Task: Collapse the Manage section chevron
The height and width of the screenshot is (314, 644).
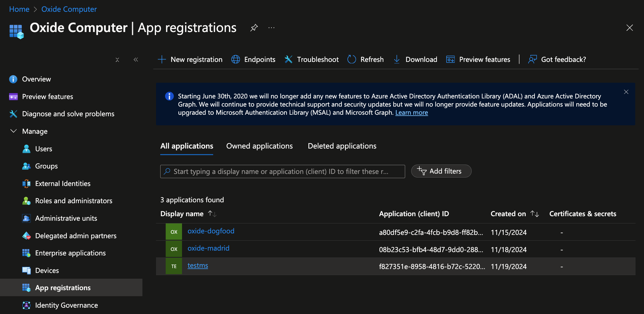Action: 13,131
